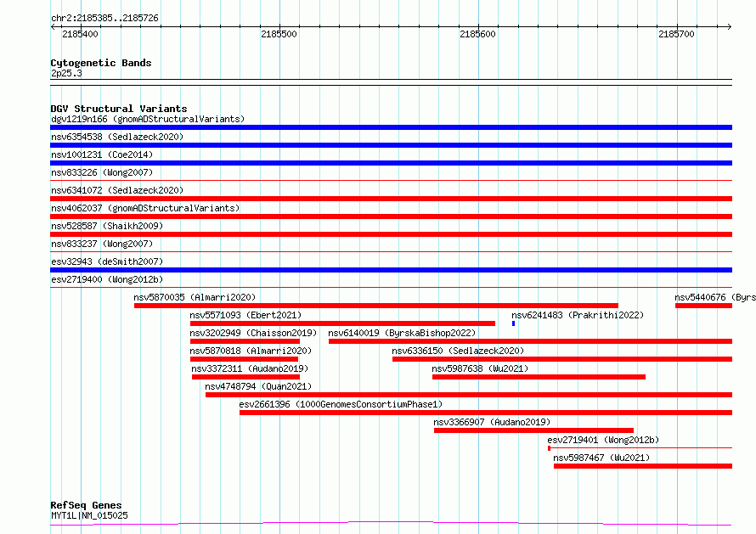Click the left arrow of the ruler

point(53,27)
